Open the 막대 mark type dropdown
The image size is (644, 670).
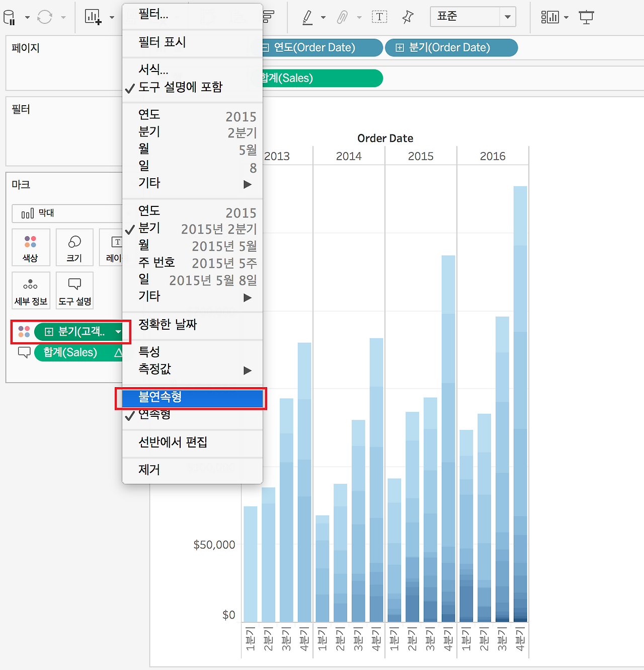(x=67, y=213)
